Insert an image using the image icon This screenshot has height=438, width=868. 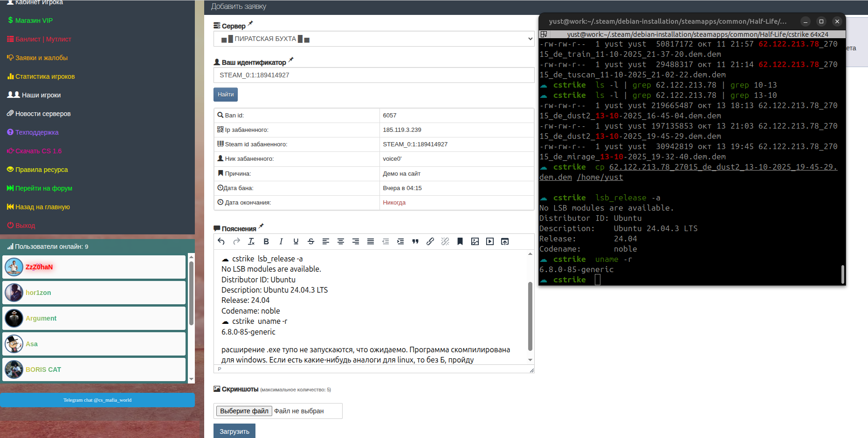coord(475,241)
